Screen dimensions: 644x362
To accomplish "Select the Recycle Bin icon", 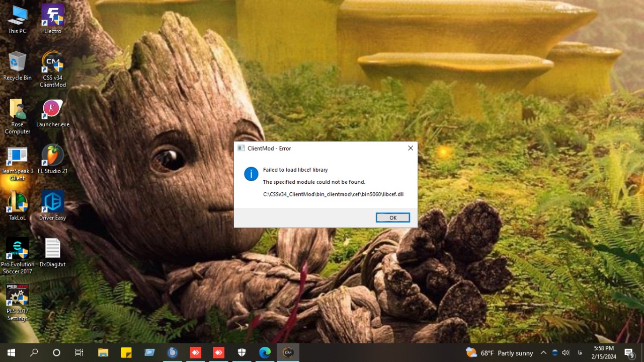I will coord(17,66).
